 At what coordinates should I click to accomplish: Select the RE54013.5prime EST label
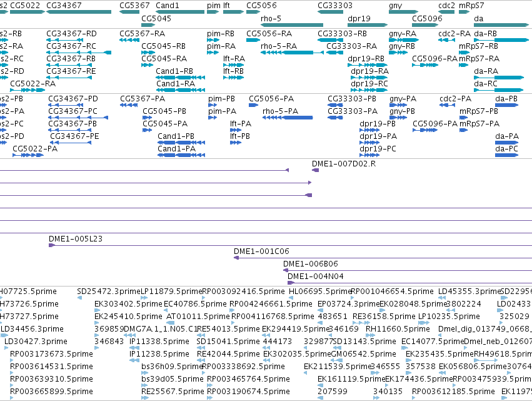(x=228, y=329)
